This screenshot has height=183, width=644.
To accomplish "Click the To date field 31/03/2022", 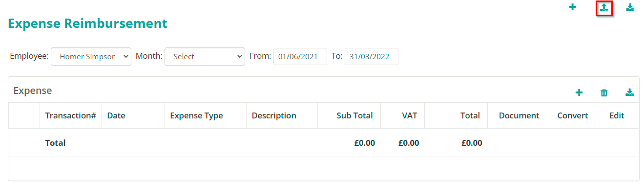I will [x=372, y=56].
